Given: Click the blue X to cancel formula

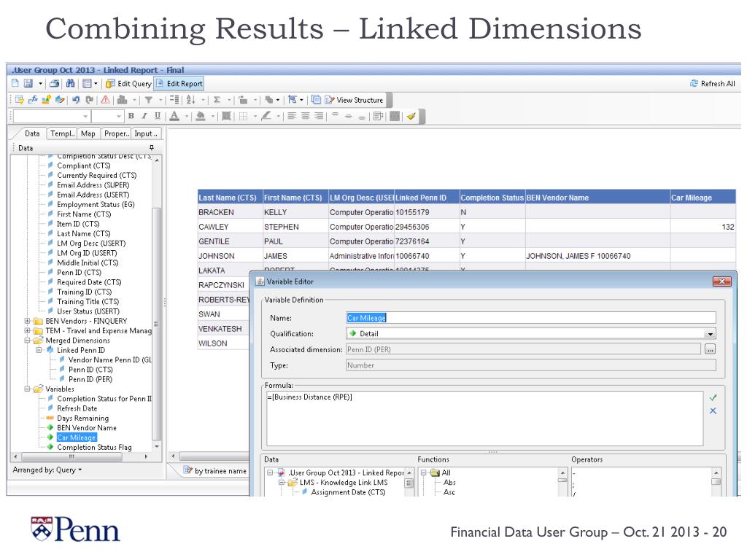Looking at the screenshot, I should tap(713, 411).
